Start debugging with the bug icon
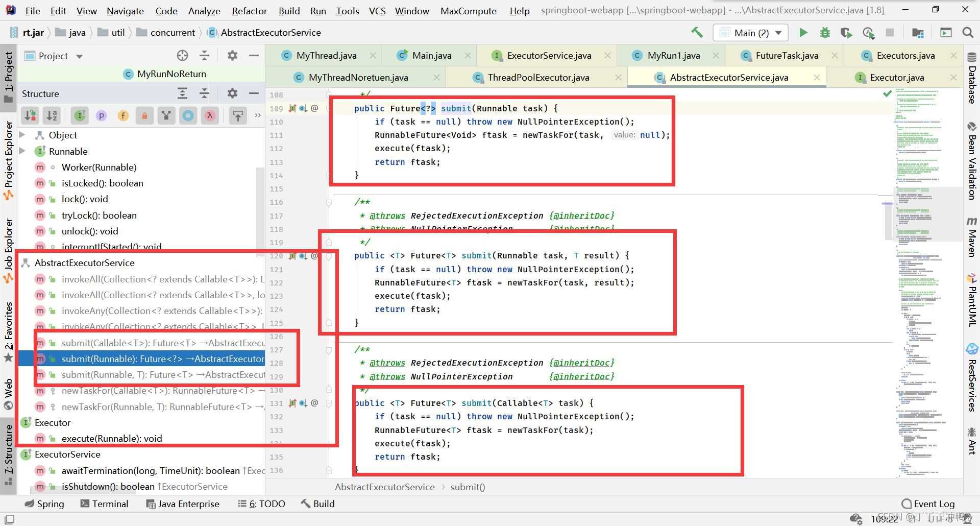The image size is (980, 526). 824,33
